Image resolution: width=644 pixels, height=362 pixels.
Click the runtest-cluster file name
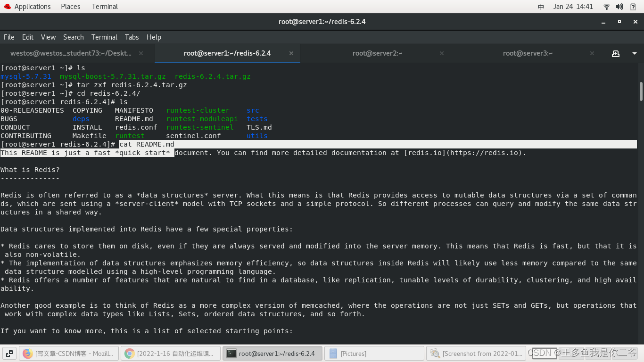pos(198,110)
